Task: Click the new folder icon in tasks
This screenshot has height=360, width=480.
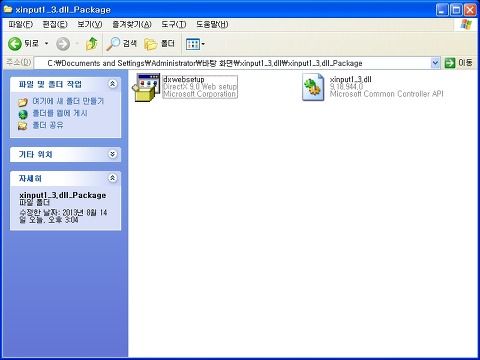Action: point(23,102)
